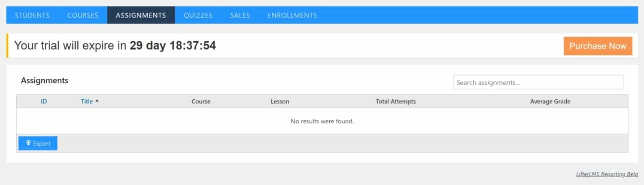Select the active Assignments tab
Viewport: 644px width, 185px height.
[141, 15]
